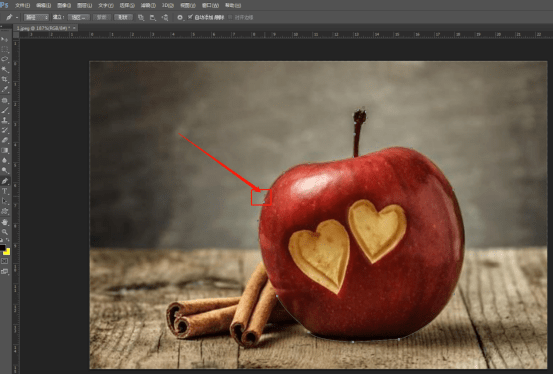Select the Horizontal Type tool

5,191
